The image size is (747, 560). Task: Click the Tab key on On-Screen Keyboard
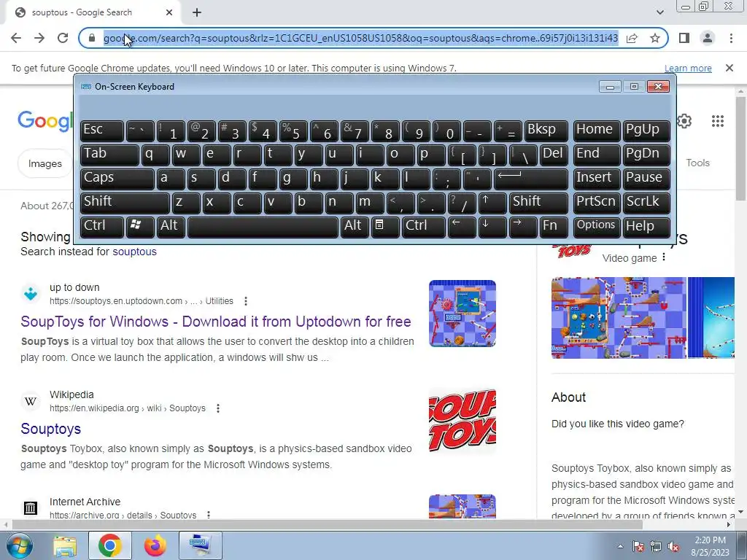[x=109, y=155]
